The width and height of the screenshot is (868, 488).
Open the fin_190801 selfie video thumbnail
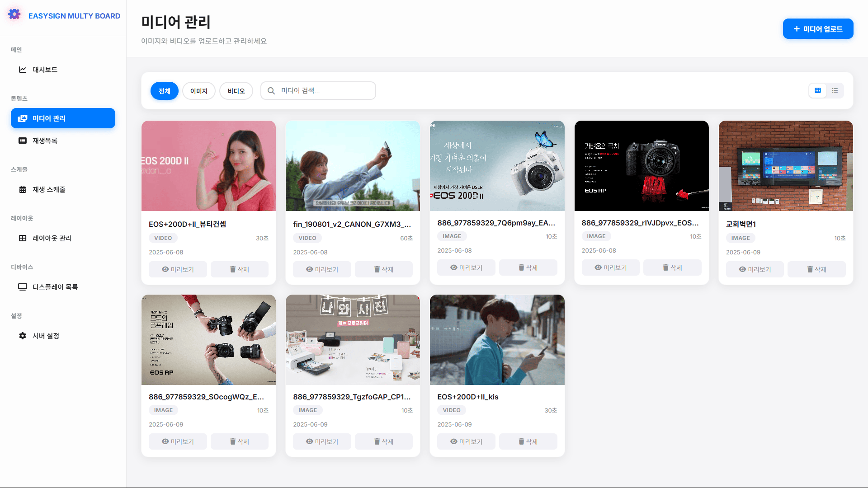(353, 166)
